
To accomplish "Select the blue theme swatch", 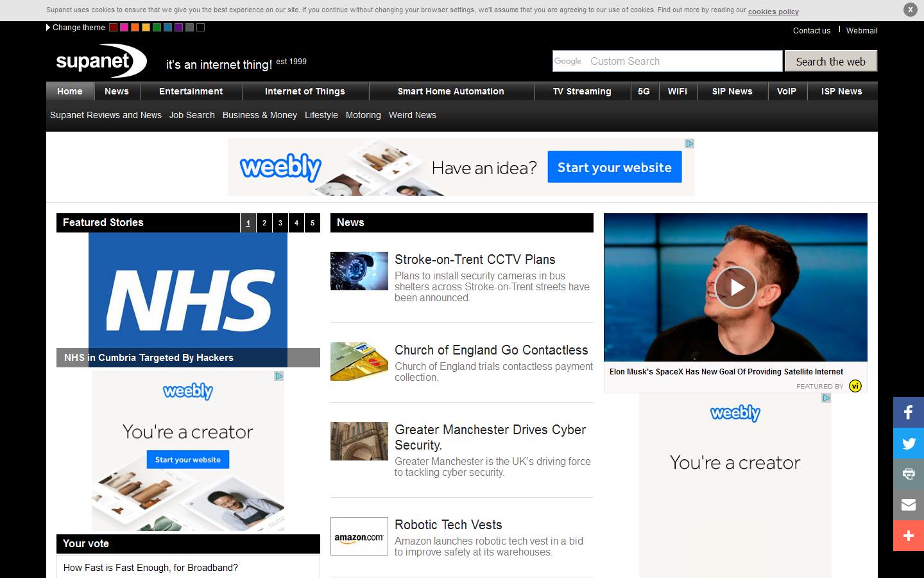I will pyautogui.click(x=167, y=28).
